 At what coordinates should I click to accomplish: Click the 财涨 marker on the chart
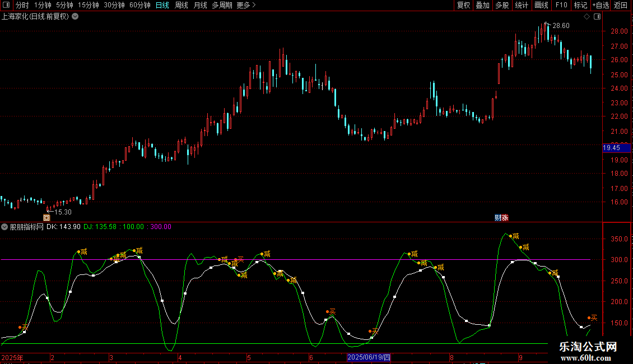point(501,218)
